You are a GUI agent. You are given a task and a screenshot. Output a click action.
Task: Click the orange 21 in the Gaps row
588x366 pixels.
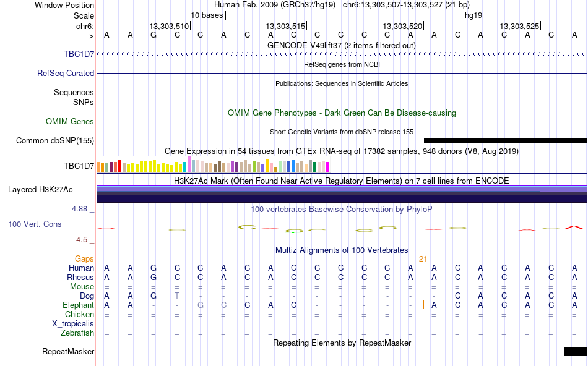[423, 259]
